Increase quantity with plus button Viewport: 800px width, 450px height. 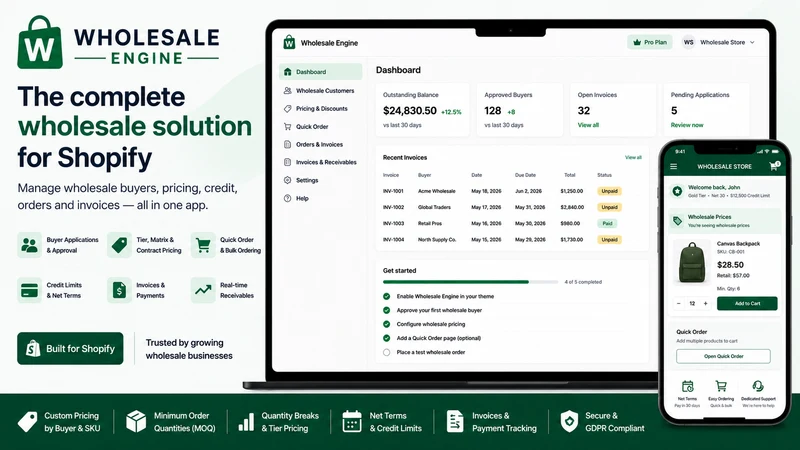pos(706,304)
